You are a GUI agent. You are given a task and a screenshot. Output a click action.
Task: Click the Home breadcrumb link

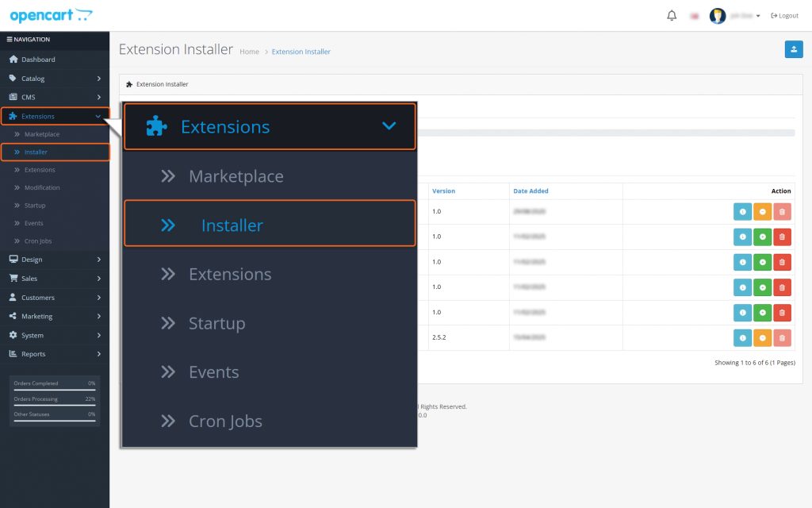(249, 51)
